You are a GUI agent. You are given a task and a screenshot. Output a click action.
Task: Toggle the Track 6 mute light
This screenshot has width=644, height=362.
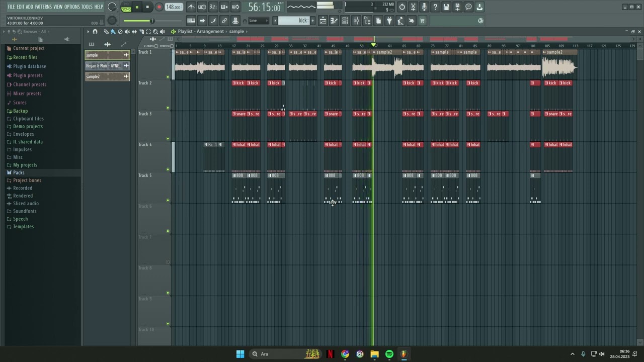[168, 231]
